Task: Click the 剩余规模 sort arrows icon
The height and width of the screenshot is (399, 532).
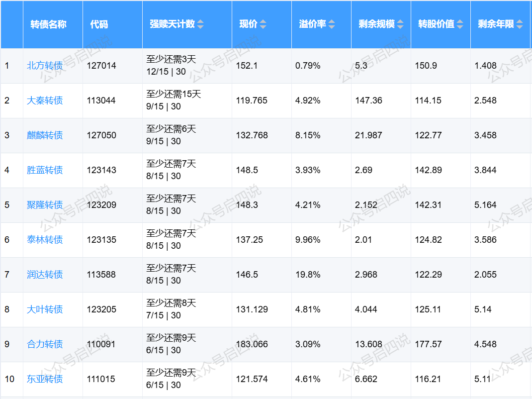Action: 400,24
